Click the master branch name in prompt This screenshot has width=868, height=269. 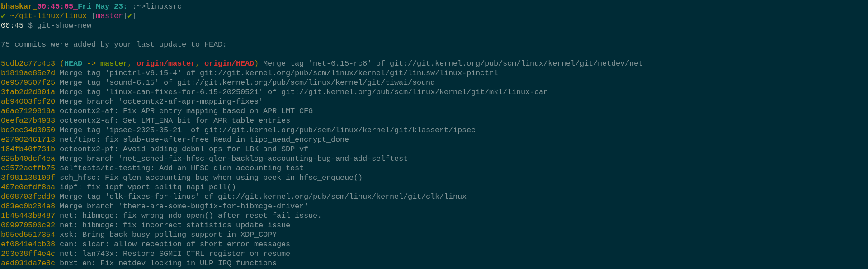point(109,16)
